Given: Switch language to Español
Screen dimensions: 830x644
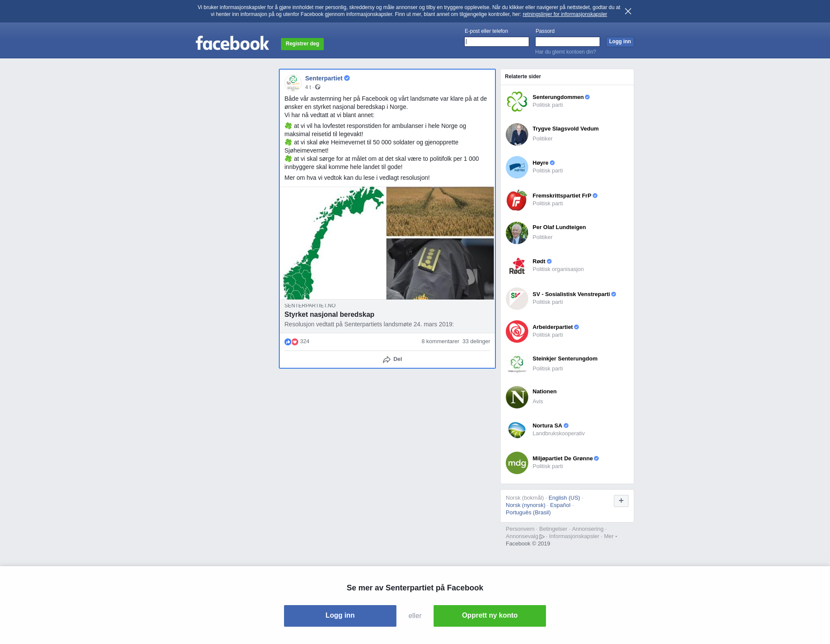Looking at the screenshot, I should (560, 505).
